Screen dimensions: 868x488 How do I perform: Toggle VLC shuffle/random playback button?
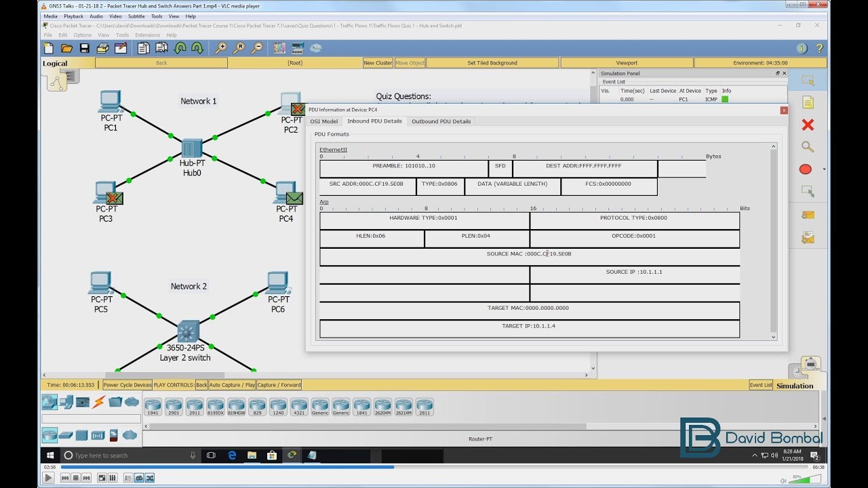150,478
